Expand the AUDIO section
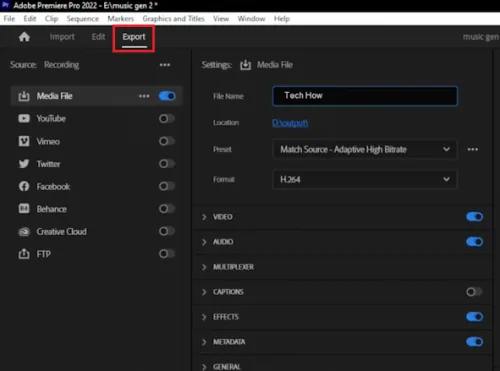Viewport: 500px width, 371px height. [204, 242]
